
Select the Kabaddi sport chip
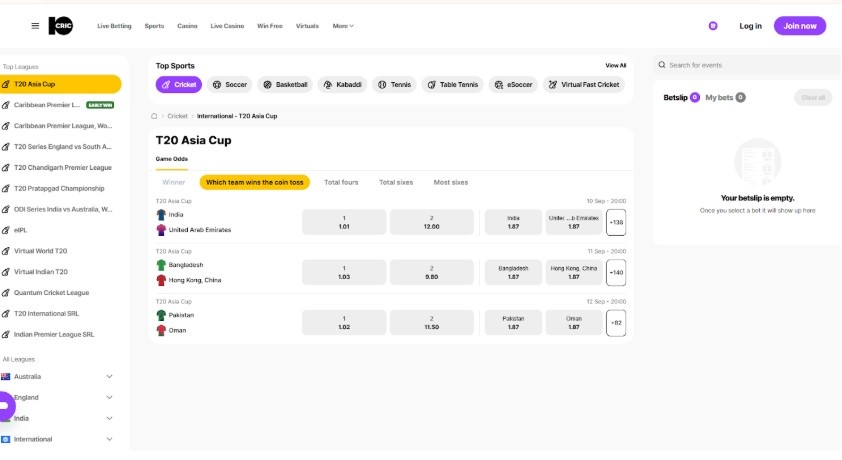(x=342, y=85)
